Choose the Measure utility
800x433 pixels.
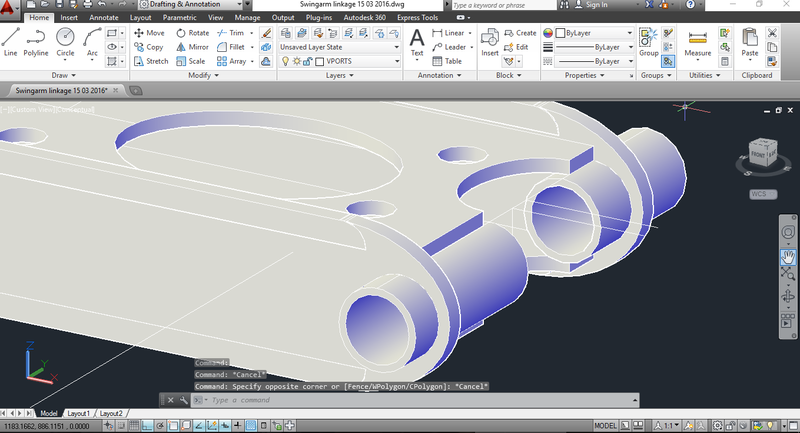click(x=697, y=42)
